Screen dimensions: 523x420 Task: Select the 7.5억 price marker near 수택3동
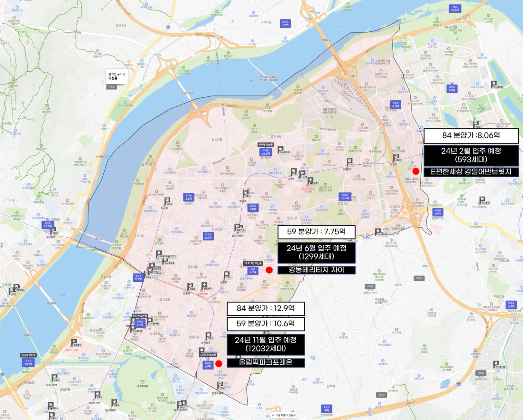(x=285, y=23)
